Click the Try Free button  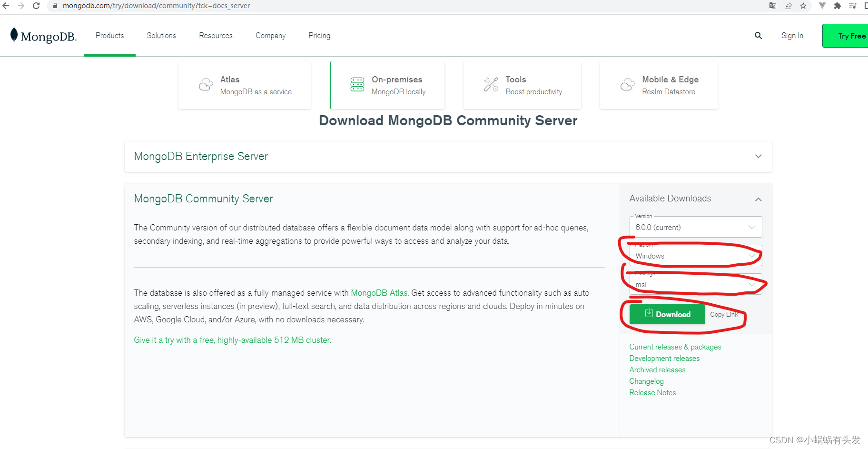(x=846, y=36)
